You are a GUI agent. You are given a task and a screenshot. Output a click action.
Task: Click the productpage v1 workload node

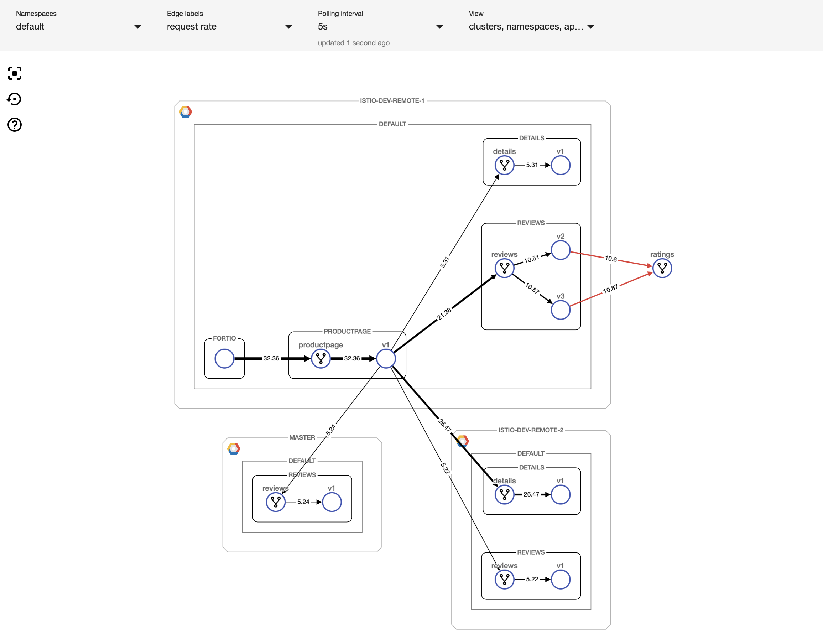386,358
